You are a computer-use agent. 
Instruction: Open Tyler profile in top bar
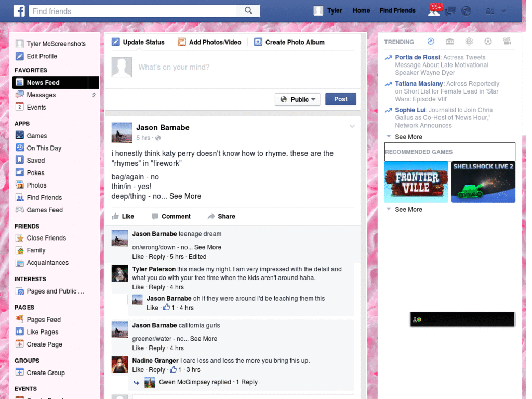click(x=328, y=11)
